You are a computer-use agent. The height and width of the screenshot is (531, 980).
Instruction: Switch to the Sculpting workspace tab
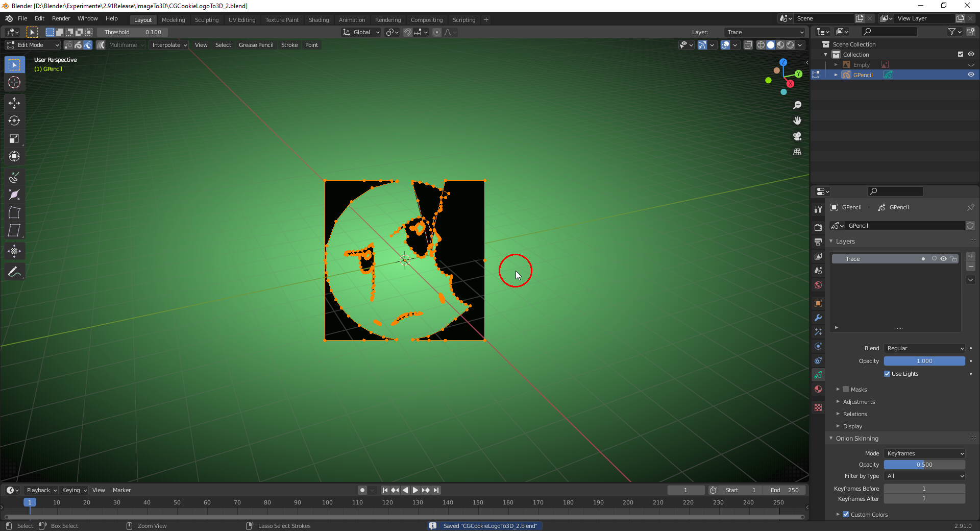coord(207,20)
